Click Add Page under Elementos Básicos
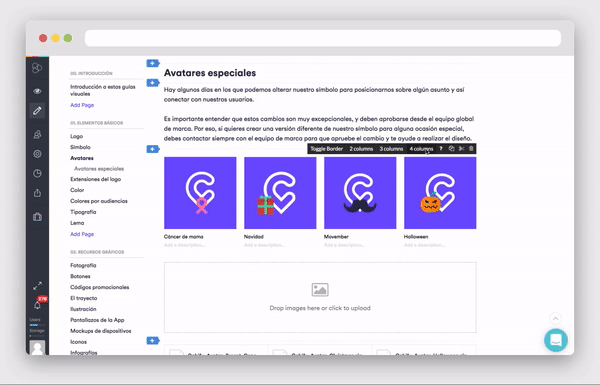This screenshot has width=600, height=385. (82, 234)
